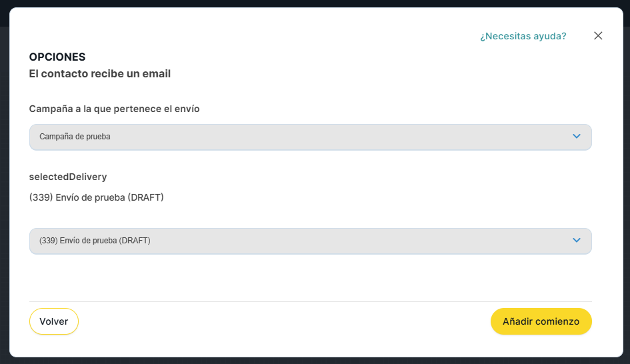Click the yellow Añadir comienzo button
Screen dimensions: 630x364
pyautogui.click(x=541, y=321)
